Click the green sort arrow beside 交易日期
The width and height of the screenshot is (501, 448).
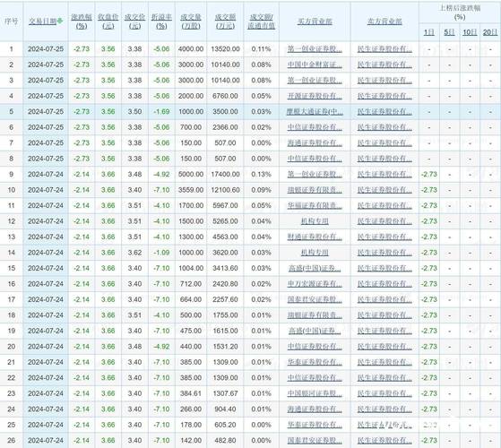[60, 22]
